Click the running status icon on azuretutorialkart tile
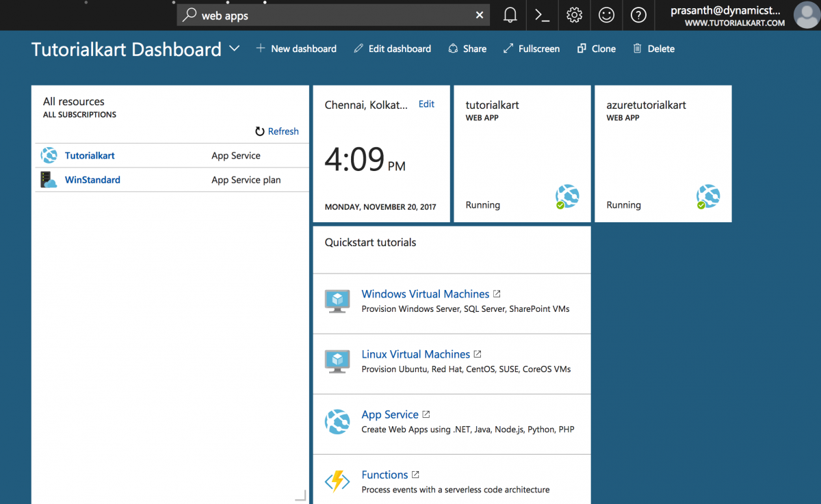Image resolution: width=821 pixels, height=504 pixels. click(709, 197)
